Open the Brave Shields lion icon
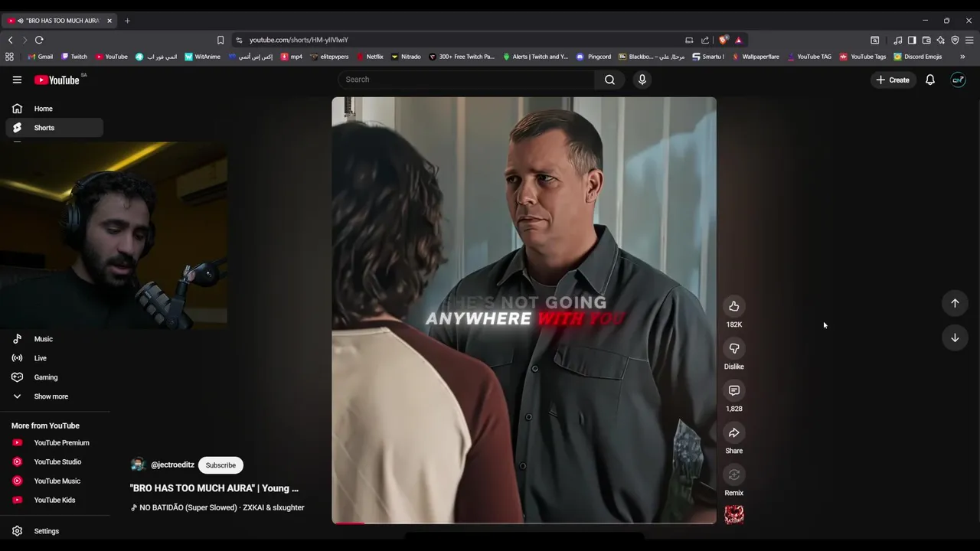Screen dimensions: 980x551 pos(724,40)
